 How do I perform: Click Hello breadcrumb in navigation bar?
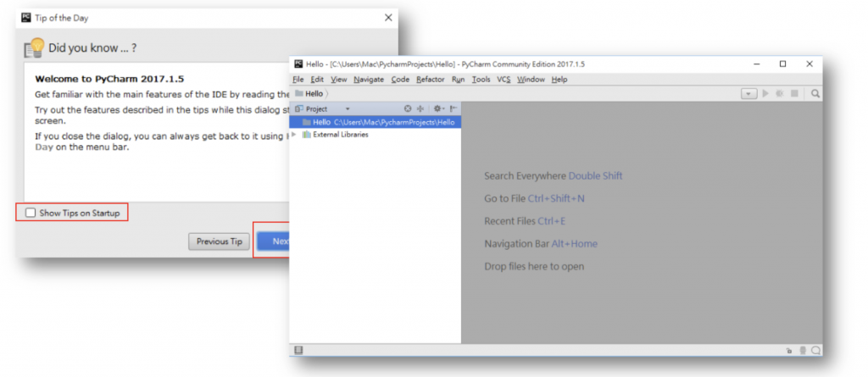point(314,93)
